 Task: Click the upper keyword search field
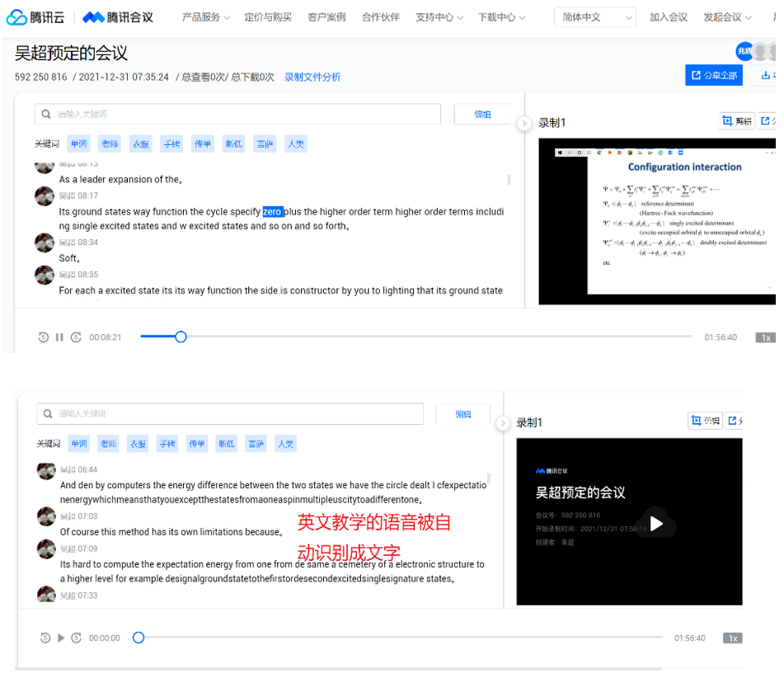point(237,114)
